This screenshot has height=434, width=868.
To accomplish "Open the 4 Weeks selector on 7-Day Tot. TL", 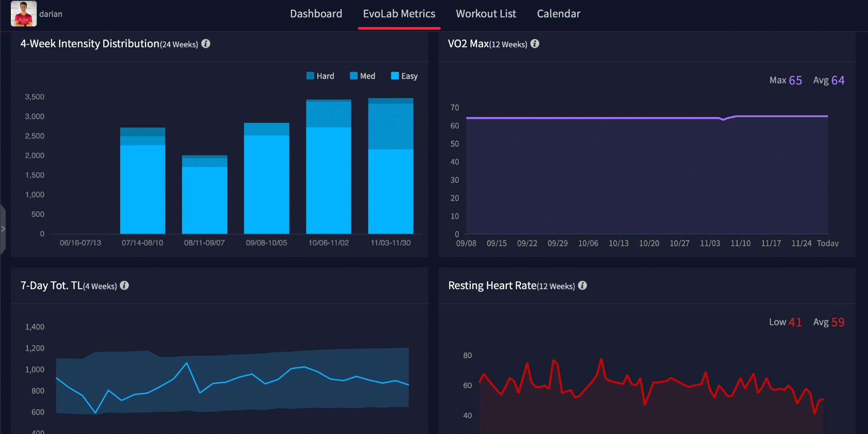I will (100, 286).
